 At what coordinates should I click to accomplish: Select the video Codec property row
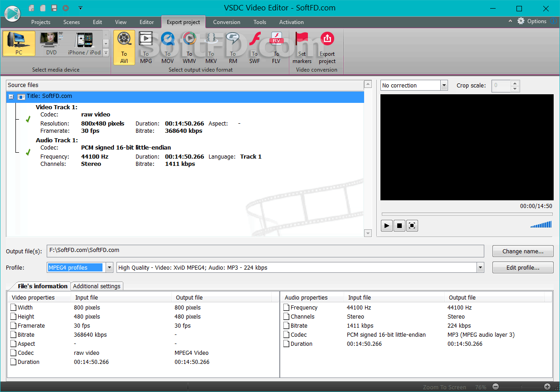coord(143,353)
